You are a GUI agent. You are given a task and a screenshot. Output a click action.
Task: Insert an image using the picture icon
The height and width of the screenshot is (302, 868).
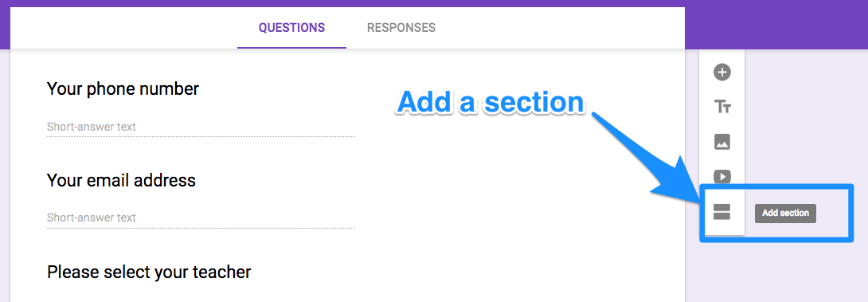(721, 142)
